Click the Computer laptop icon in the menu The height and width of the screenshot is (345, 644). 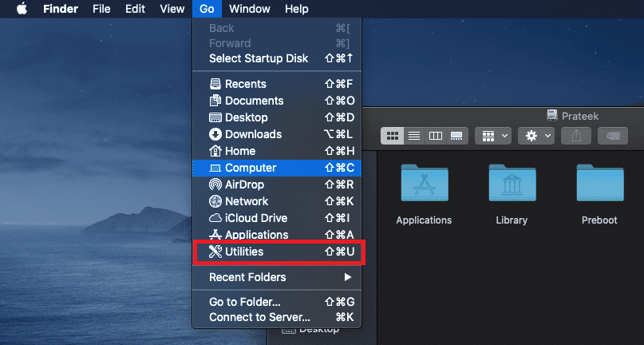pos(215,169)
